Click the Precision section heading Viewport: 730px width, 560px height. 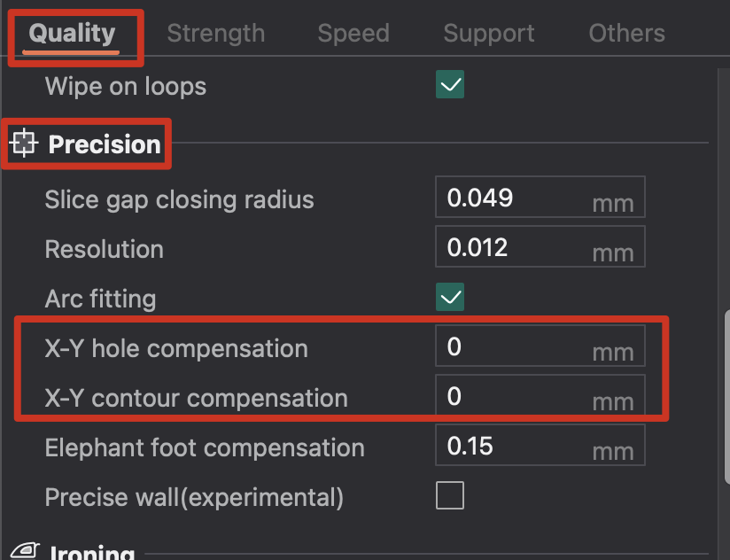tap(105, 144)
